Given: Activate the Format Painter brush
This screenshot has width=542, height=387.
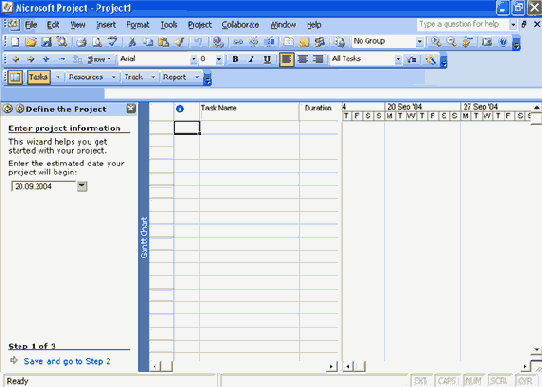Looking at the screenshot, I should pyautogui.click(x=179, y=42).
